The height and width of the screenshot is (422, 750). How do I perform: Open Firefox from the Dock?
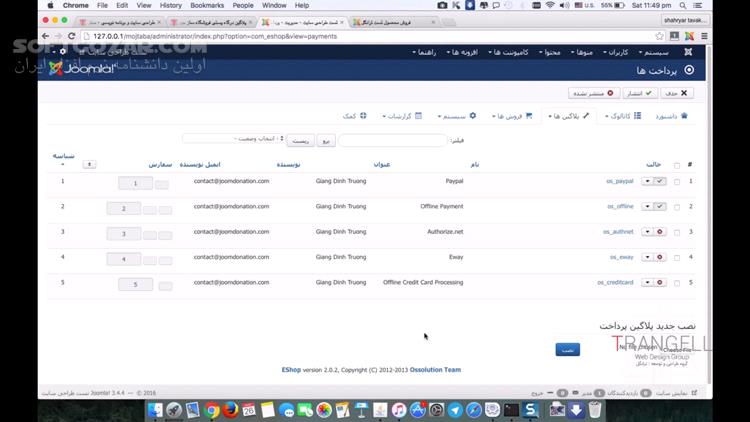[231, 410]
